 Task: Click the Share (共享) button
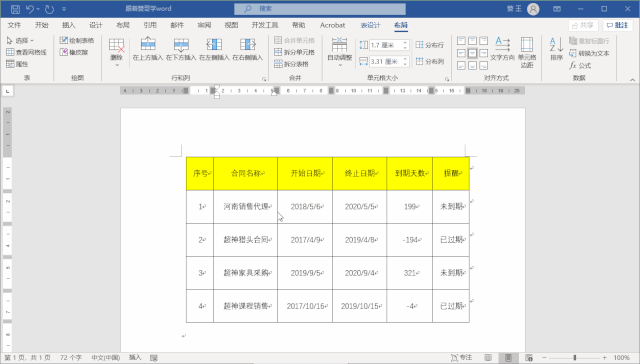click(583, 25)
